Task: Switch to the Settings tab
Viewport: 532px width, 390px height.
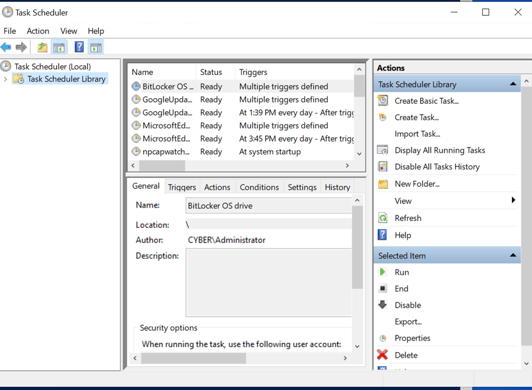Action: (x=302, y=187)
